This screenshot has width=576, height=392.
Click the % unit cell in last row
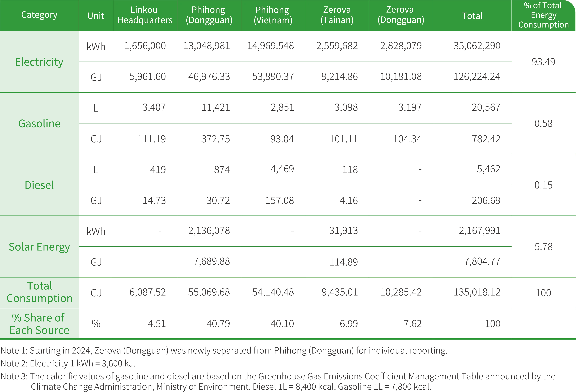96,323
